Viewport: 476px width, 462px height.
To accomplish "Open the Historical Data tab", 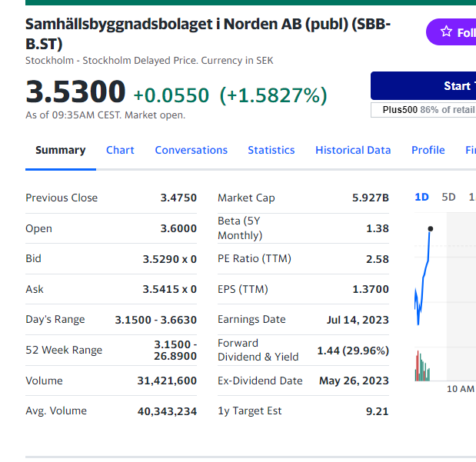I will [x=353, y=150].
